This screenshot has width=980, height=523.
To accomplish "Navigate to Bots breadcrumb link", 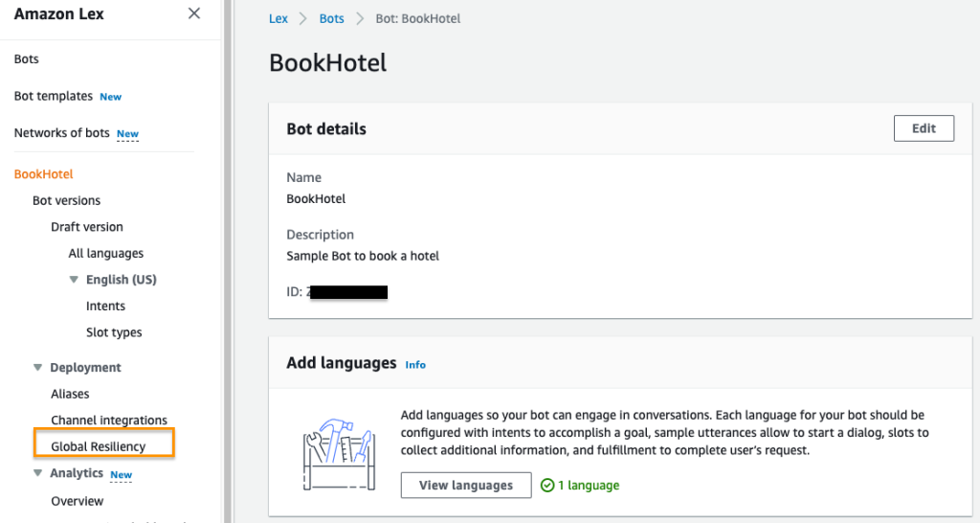I will click(x=331, y=19).
